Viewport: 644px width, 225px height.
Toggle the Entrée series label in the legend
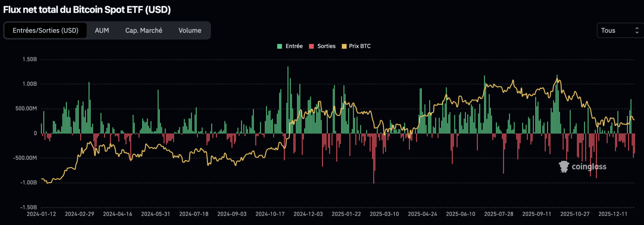294,46
